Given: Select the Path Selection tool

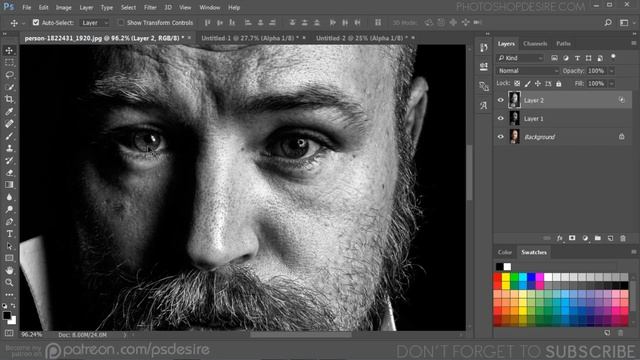Looking at the screenshot, I should (9, 246).
